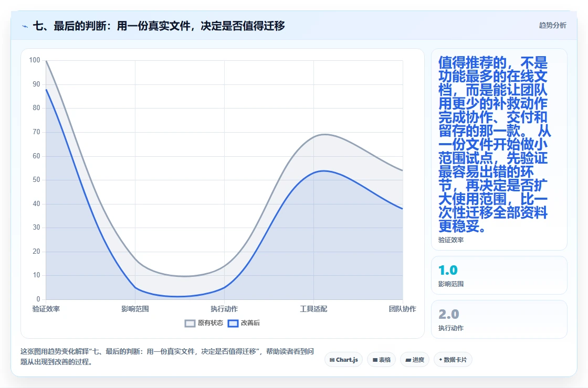The height and width of the screenshot is (388, 588).
Task: Click the 进度 tag chip
Action: pos(415,360)
